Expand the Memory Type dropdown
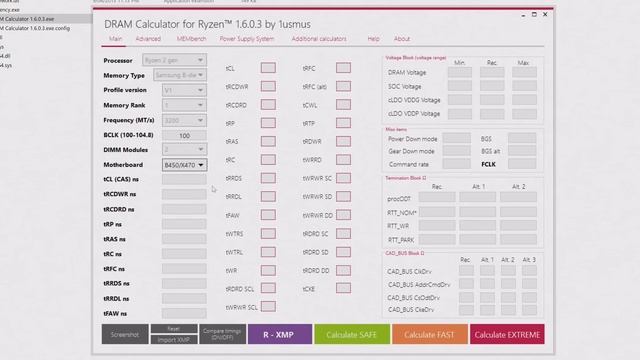This screenshot has width=640, height=360. pyautogui.click(x=180, y=75)
